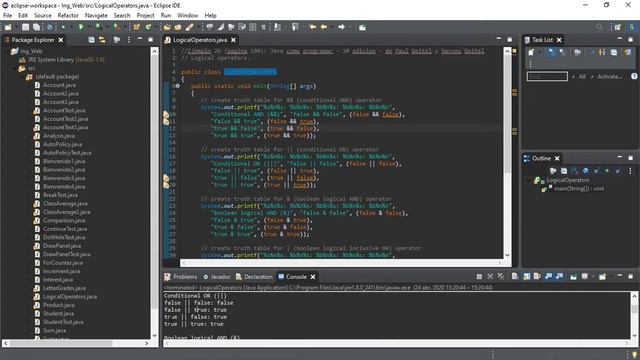The image size is (640, 360).
Task: Toggle Link with Editor in Package Explorer
Action: coord(102,40)
